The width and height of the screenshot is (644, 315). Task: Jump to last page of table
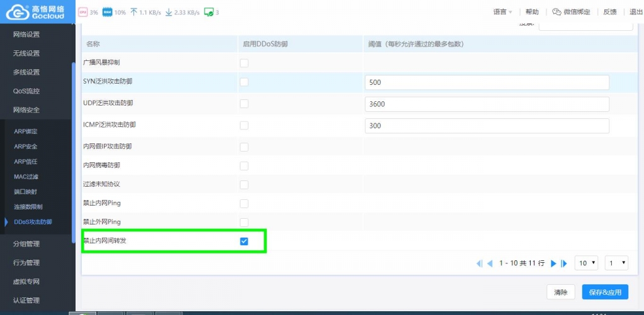pos(564,263)
